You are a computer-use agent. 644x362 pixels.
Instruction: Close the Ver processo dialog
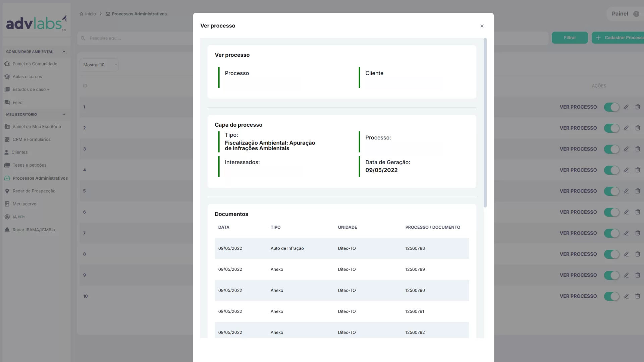482,26
